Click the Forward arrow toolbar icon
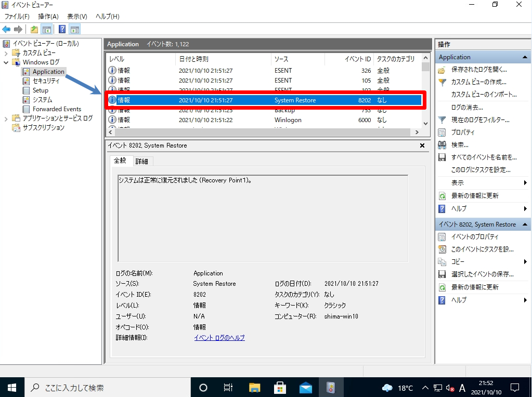532x397 pixels. click(18, 30)
